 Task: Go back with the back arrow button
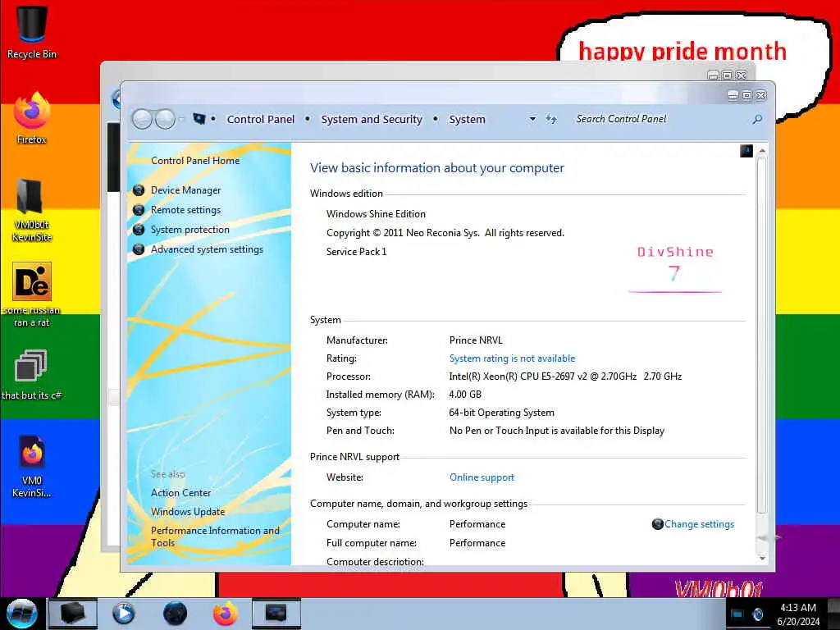pyautogui.click(x=143, y=119)
